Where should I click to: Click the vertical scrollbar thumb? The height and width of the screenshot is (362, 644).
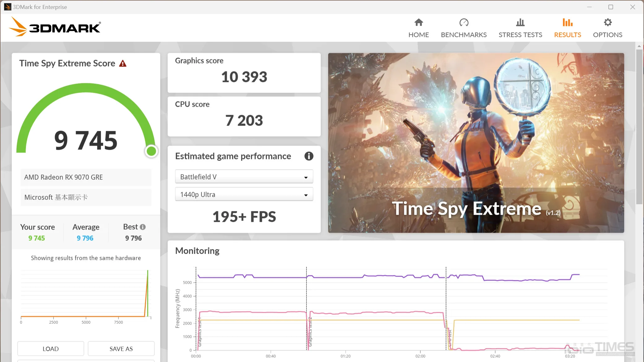639,127
